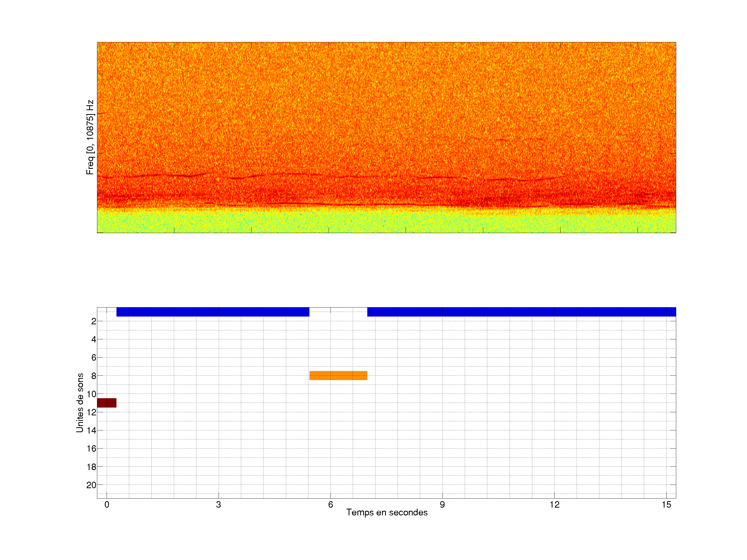Click the y-axis tick label 16

click(x=91, y=449)
